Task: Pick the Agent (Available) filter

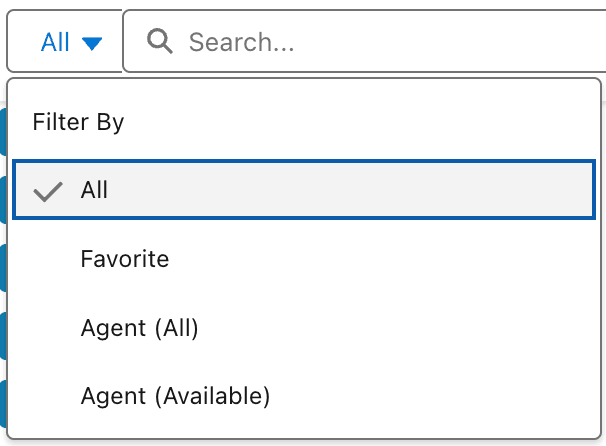Action: coord(175,396)
